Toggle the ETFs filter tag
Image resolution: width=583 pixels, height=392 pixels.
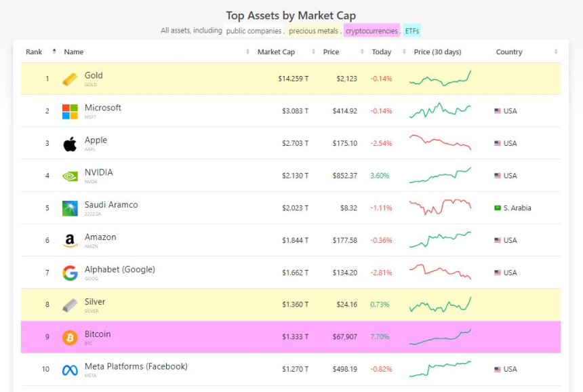[411, 31]
